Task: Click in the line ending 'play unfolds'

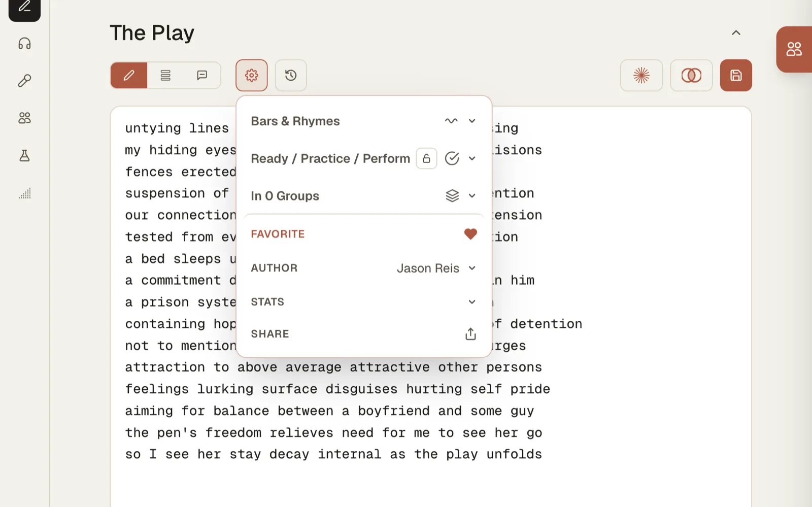Action: point(333,454)
